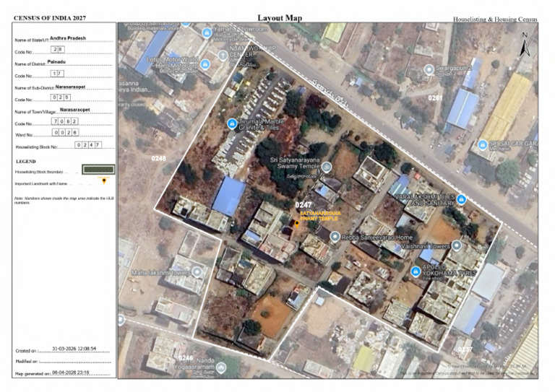Open the Maha lakshmi towers marker
Viewport: 555px width, 392px height.
[197, 272]
